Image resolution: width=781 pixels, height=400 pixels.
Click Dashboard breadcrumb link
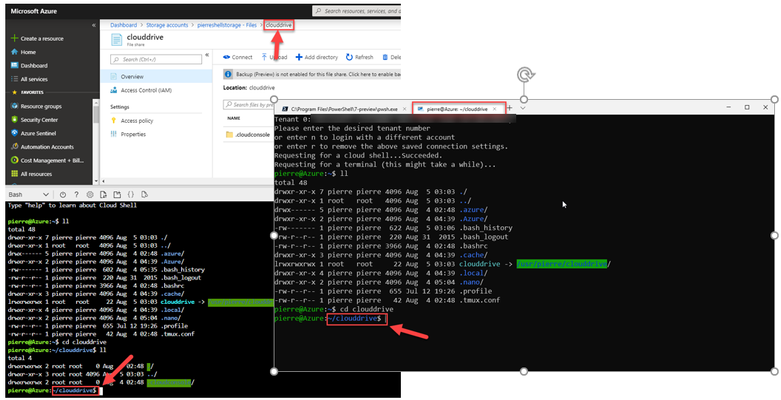click(x=124, y=25)
